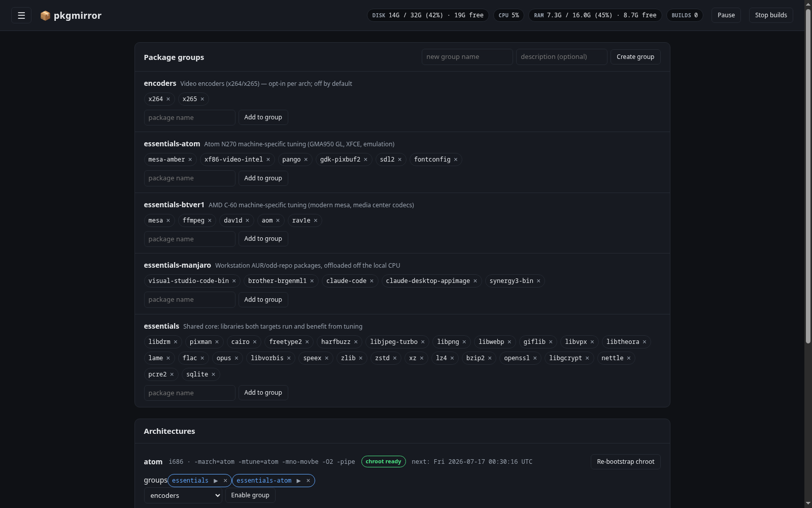Remove libtheora package chip

[x=645, y=342]
